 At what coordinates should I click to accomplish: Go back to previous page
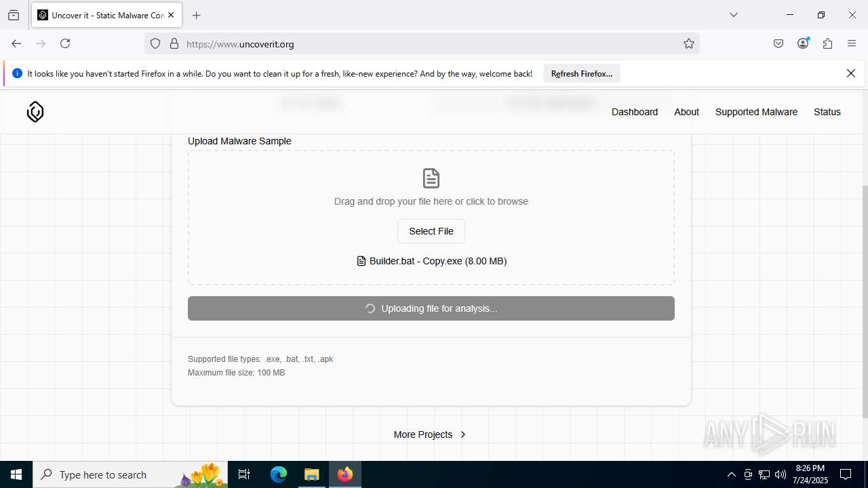coord(16,43)
